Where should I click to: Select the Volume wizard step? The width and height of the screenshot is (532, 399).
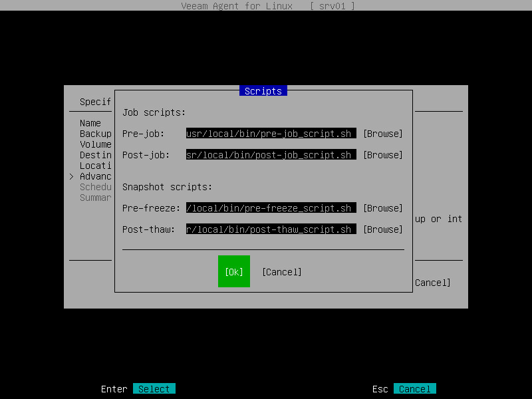click(96, 144)
